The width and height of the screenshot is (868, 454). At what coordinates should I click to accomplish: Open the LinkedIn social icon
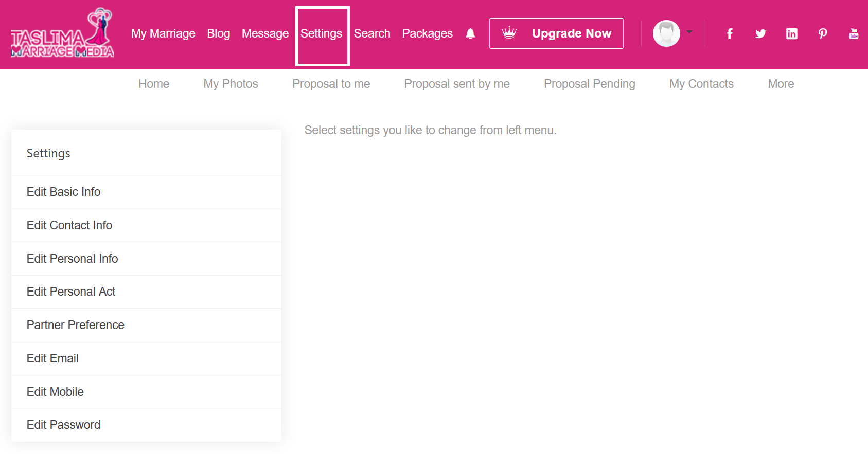(x=792, y=34)
